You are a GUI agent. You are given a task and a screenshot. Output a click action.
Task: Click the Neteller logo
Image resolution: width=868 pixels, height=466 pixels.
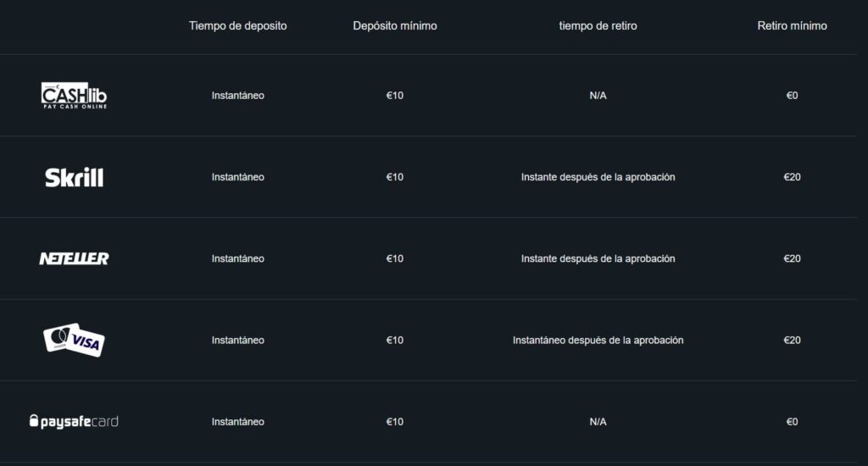pyautogui.click(x=75, y=258)
